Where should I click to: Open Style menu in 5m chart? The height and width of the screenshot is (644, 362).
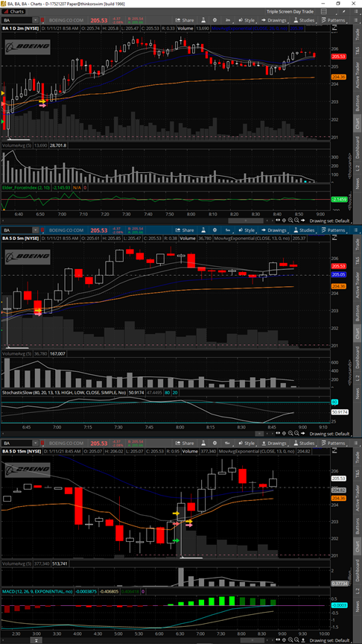pyautogui.click(x=247, y=230)
